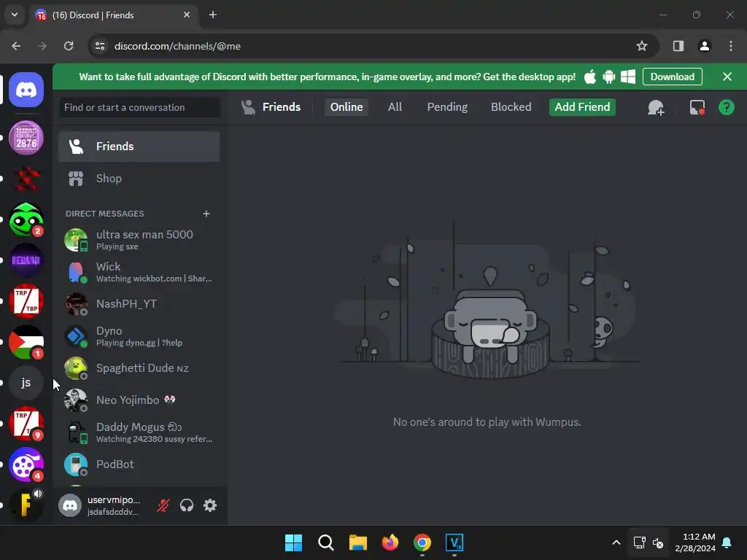
Task: Open Chrome profile icon
Action: [x=705, y=46]
